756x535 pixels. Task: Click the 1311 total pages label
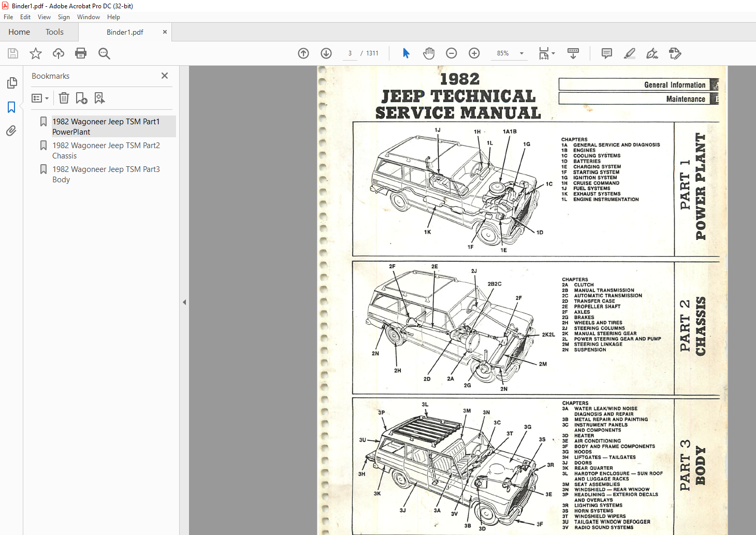(372, 53)
